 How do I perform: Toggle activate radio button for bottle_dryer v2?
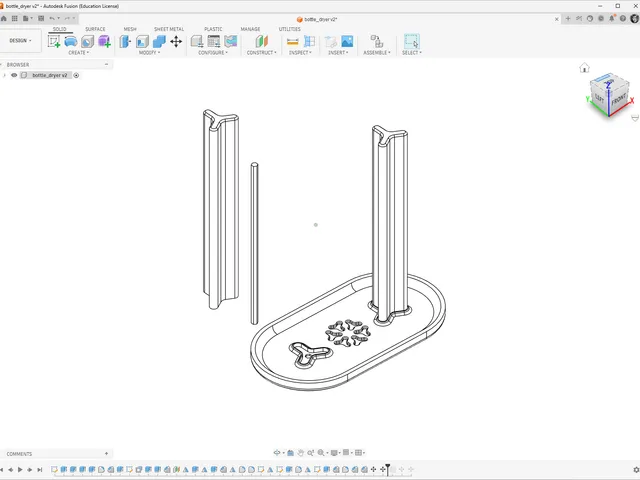tap(76, 75)
